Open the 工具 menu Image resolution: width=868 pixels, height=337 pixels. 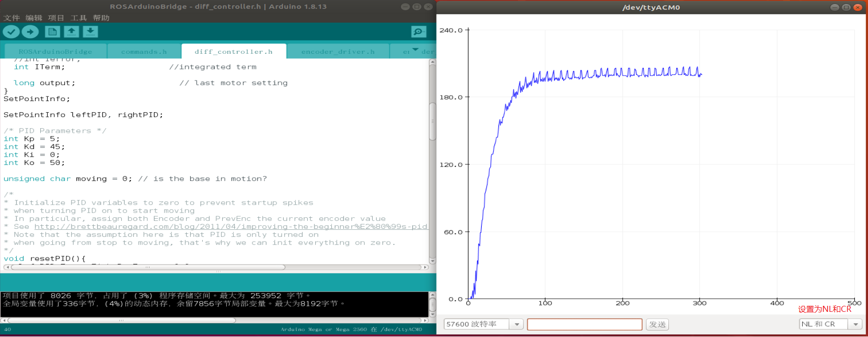pyautogui.click(x=78, y=18)
